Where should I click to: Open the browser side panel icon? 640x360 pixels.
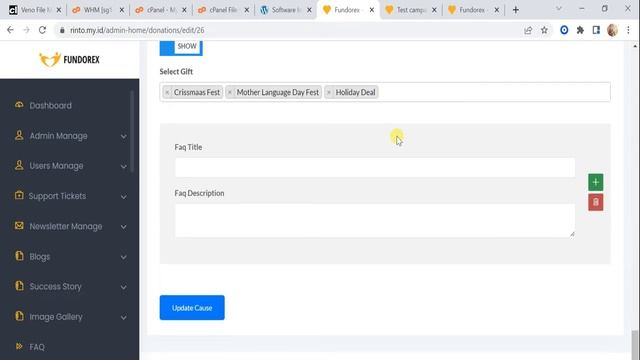tap(596, 30)
